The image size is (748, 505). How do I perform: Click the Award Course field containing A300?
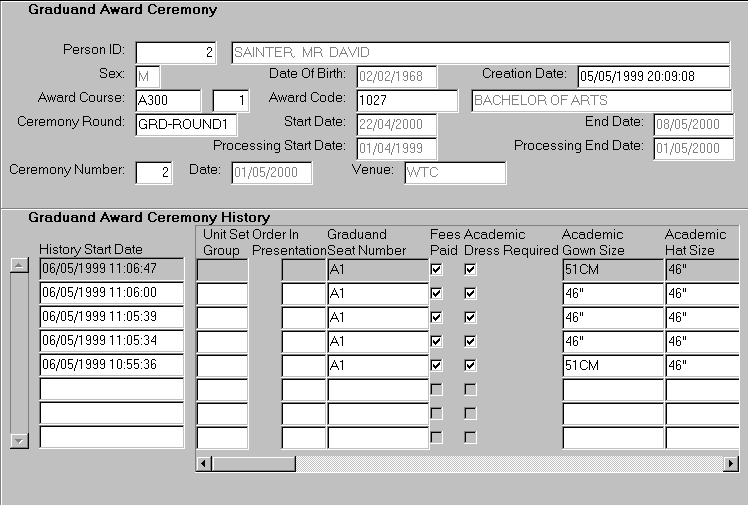(169, 100)
